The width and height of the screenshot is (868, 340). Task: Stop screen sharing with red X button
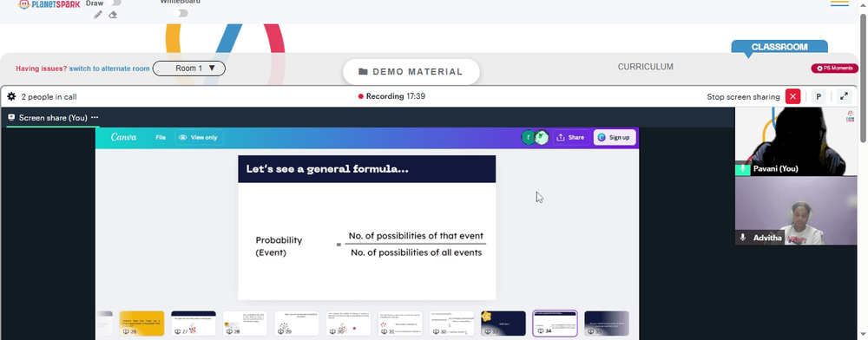(x=793, y=96)
